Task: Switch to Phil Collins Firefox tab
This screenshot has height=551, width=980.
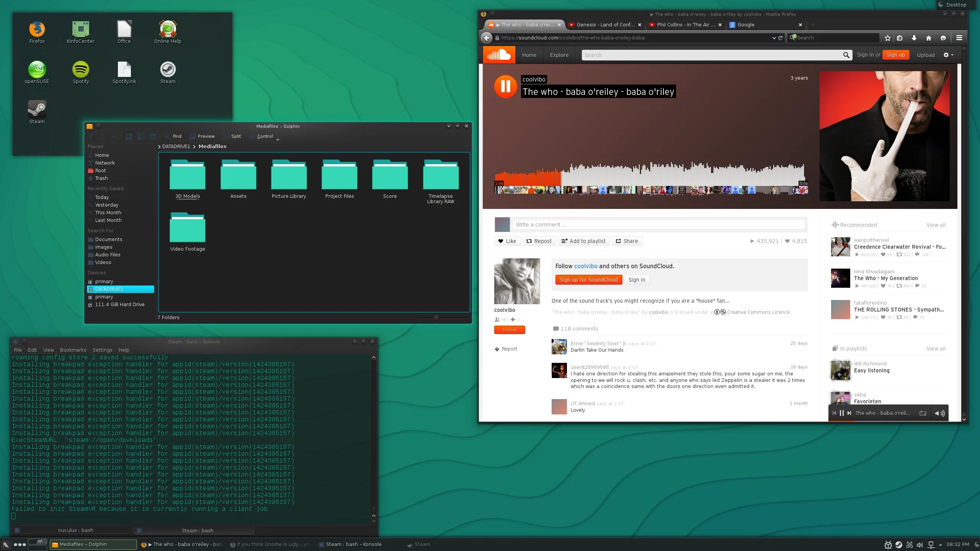Action: 685,25
